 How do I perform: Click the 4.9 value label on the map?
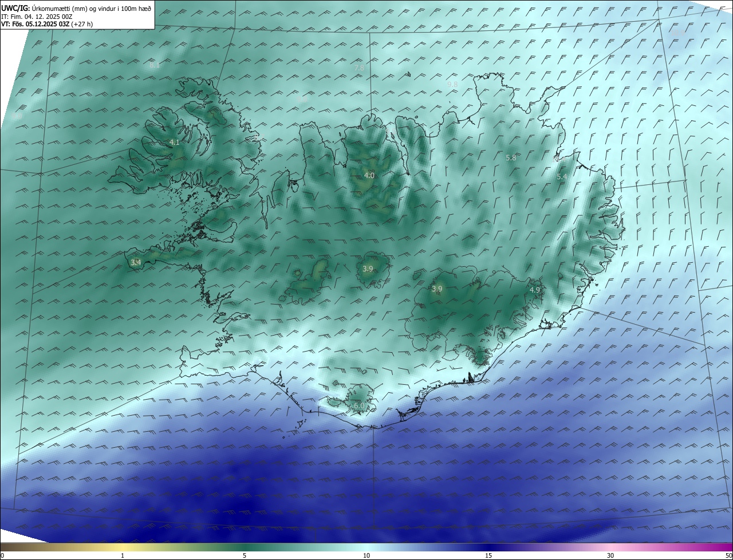(x=535, y=290)
